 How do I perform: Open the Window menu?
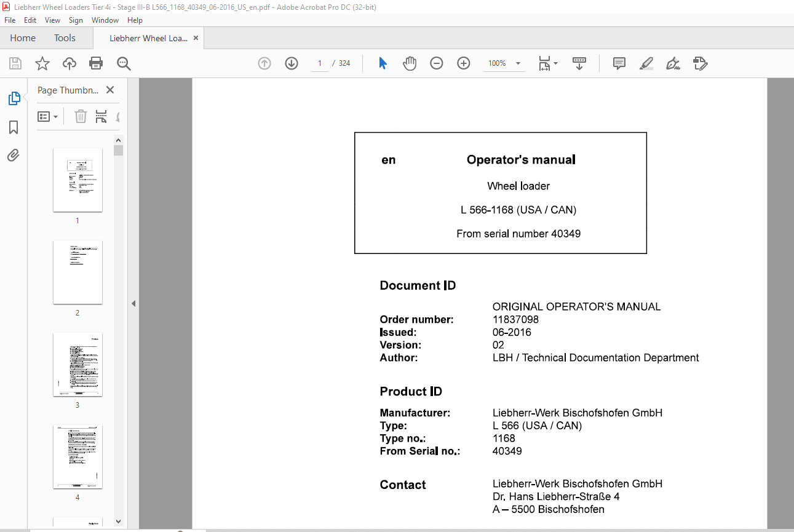pos(105,20)
